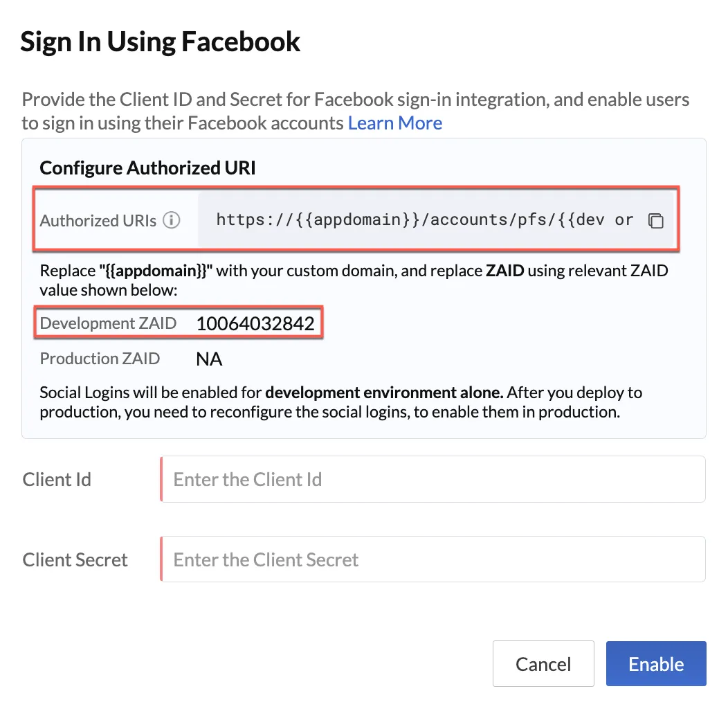
Task: Click the info icon beside Authorized URIs
Action: point(172,220)
